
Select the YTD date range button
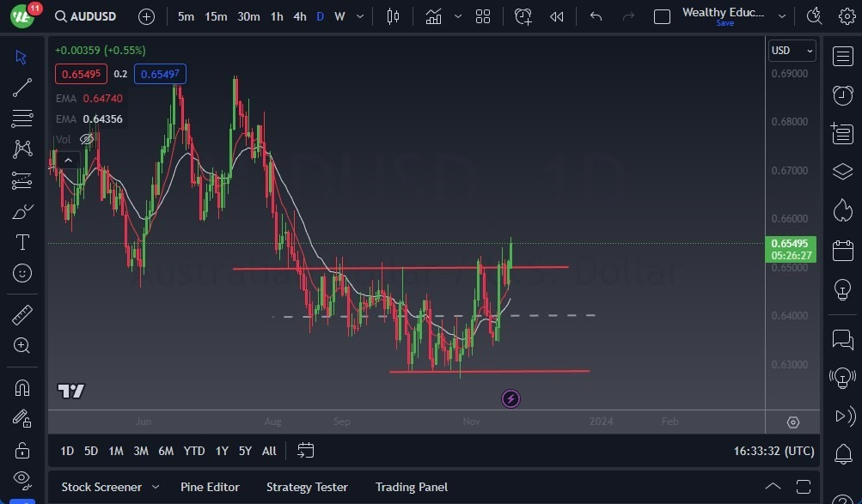click(193, 450)
